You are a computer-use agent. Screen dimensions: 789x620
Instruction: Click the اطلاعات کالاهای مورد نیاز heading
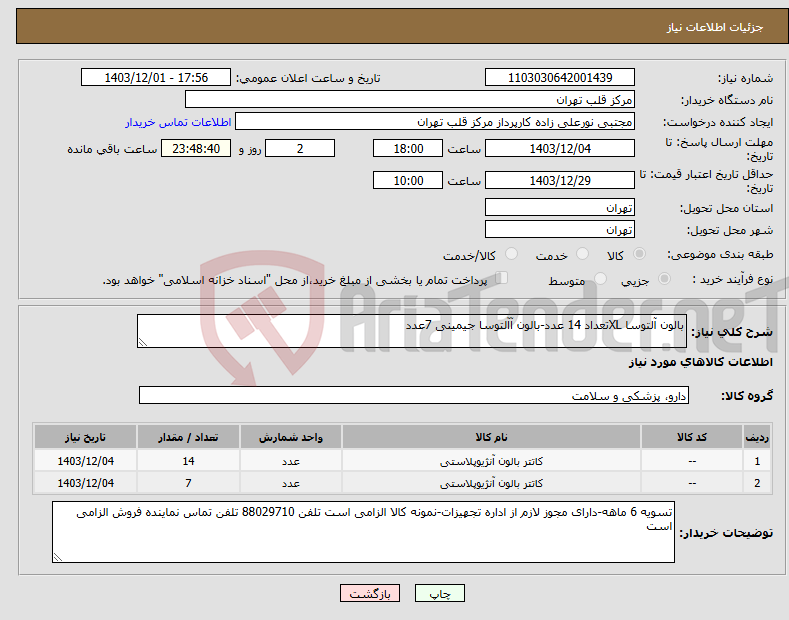tap(700, 362)
